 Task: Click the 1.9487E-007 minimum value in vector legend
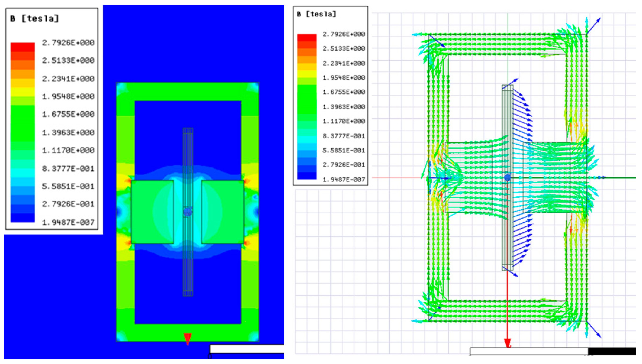(x=344, y=179)
